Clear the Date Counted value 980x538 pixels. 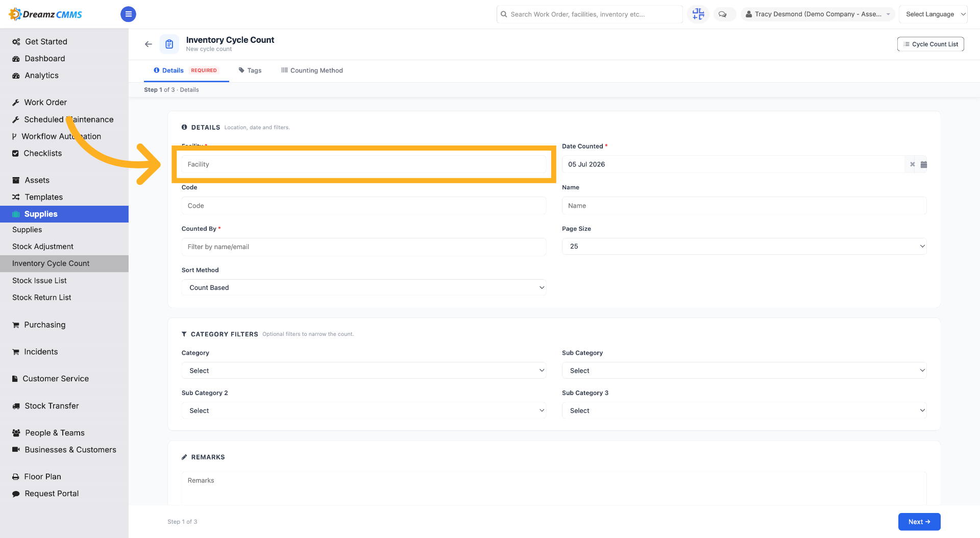coord(912,164)
